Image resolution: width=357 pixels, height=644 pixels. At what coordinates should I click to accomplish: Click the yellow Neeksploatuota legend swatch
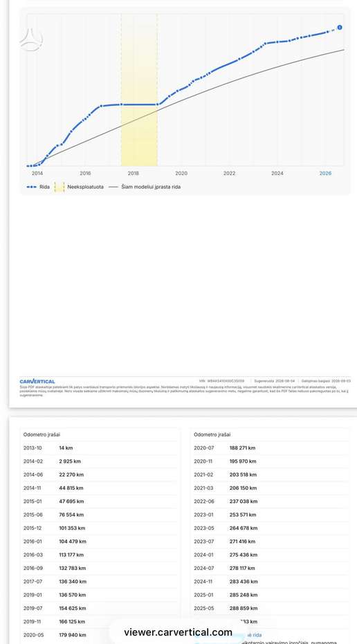[59, 187]
